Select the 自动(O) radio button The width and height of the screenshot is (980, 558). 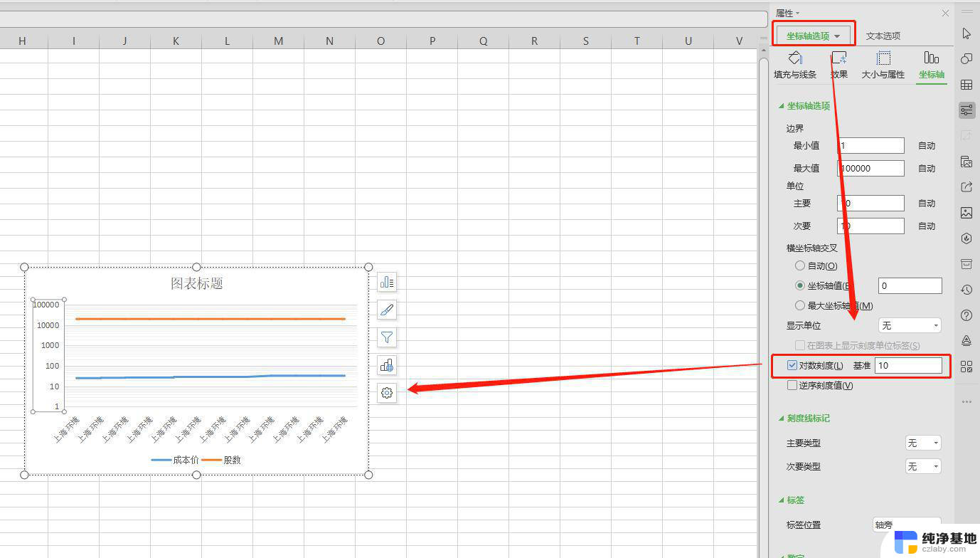[x=800, y=265]
